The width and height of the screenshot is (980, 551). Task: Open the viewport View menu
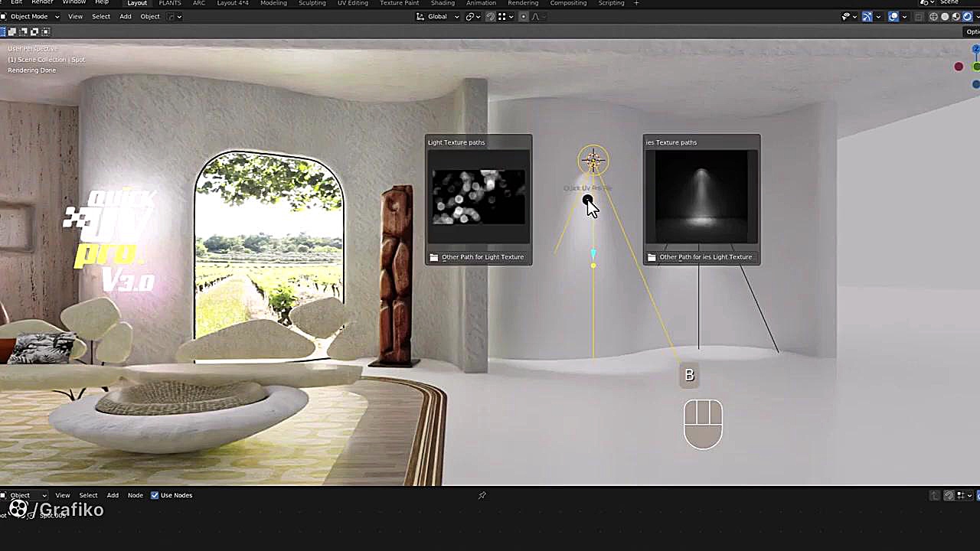75,16
